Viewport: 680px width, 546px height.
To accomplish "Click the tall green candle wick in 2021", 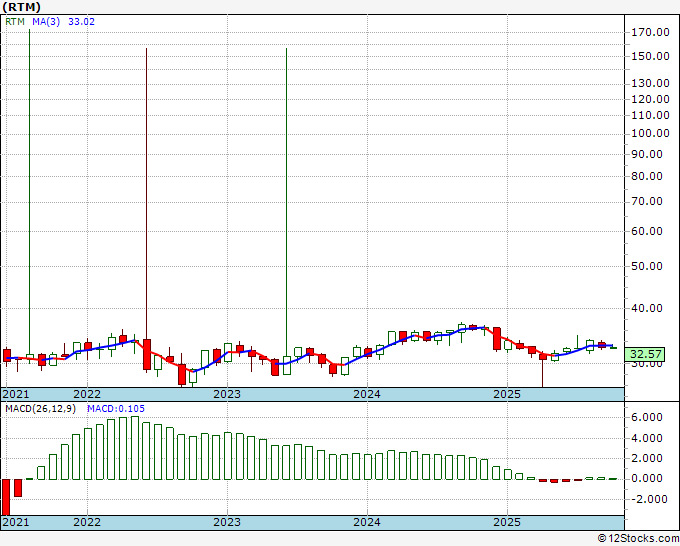I will [29, 192].
